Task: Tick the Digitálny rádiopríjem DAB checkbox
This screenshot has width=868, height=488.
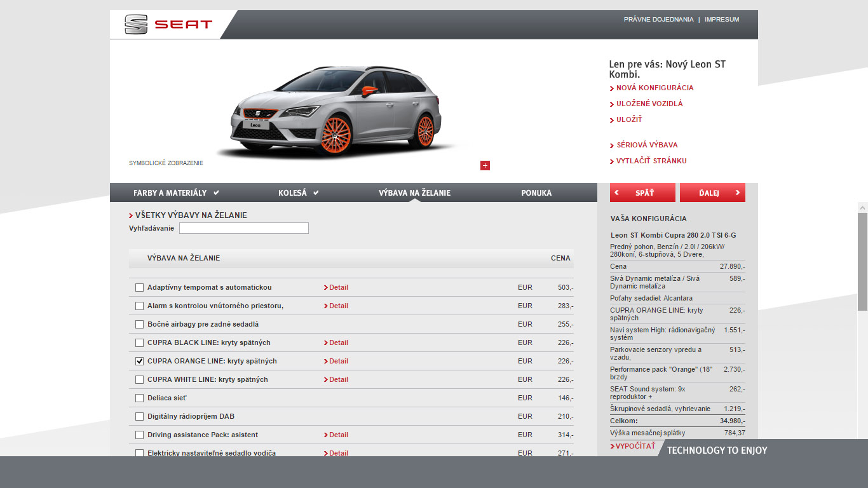Action: pos(139,417)
